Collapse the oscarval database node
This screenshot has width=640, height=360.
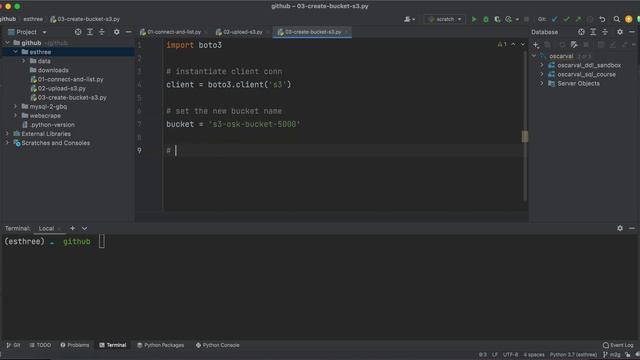click(534, 56)
